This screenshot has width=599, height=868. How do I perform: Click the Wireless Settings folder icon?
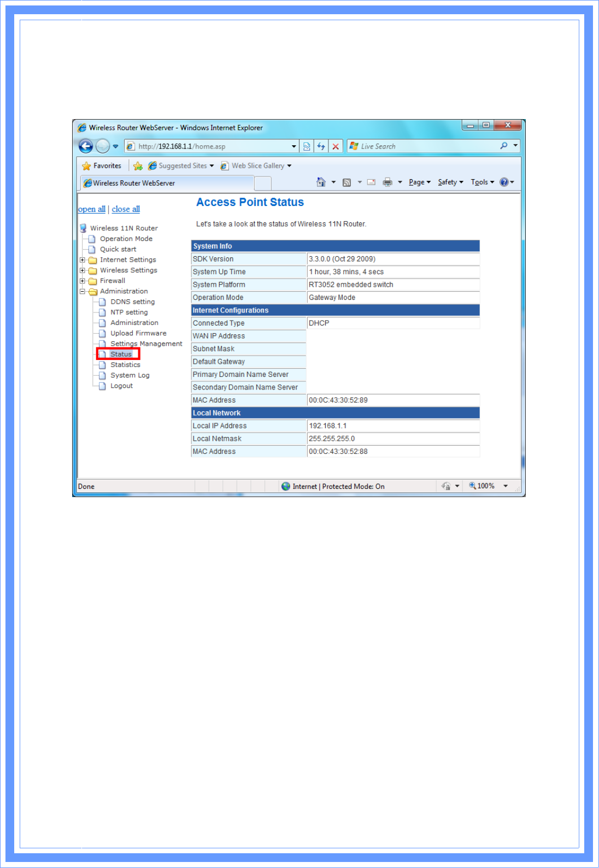click(93, 270)
